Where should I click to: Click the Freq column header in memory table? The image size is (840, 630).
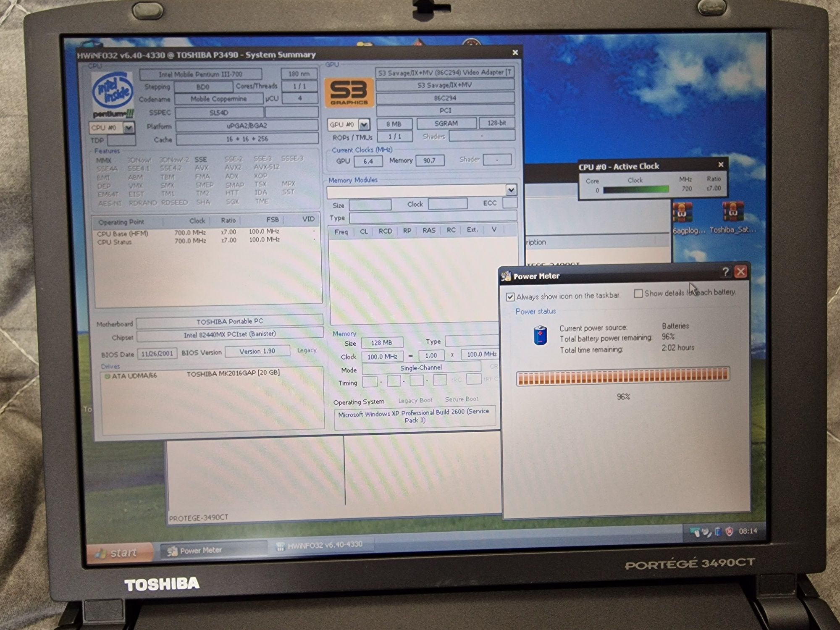[341, 232]
